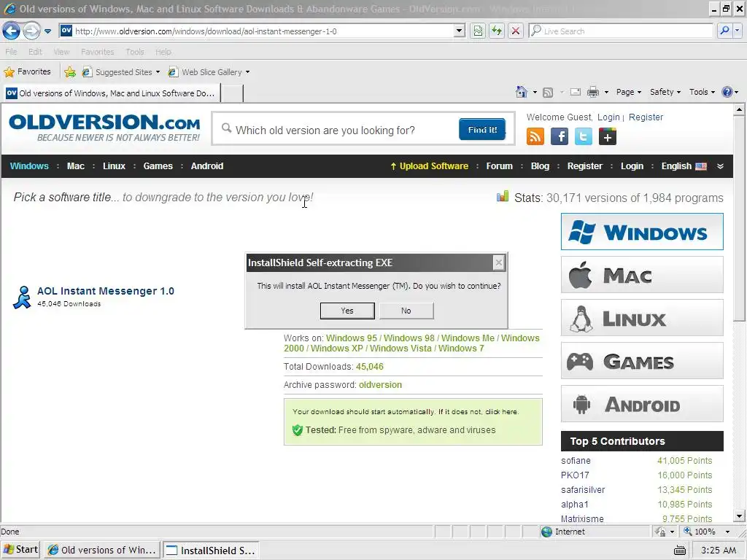Click the Home icon in command bar
The height and width of the screenshot is (560, 747).
tap(522, 92)
